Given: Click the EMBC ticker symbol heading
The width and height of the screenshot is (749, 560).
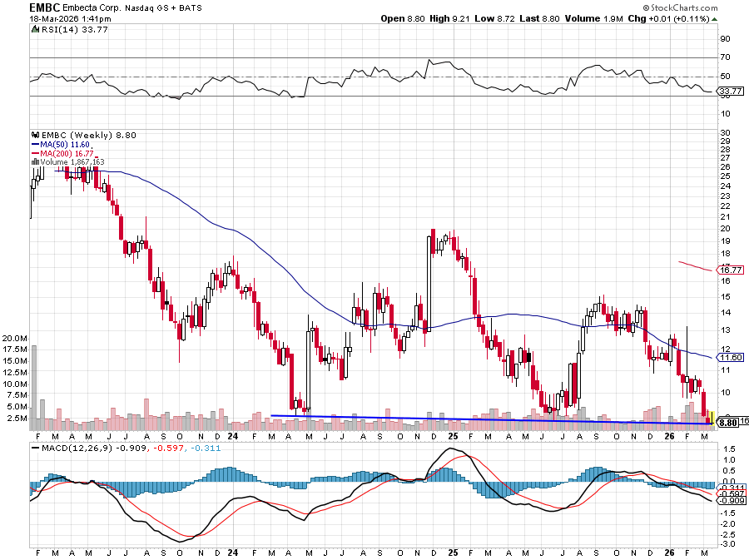Looking at the screenshot, I should coord(44,7).
